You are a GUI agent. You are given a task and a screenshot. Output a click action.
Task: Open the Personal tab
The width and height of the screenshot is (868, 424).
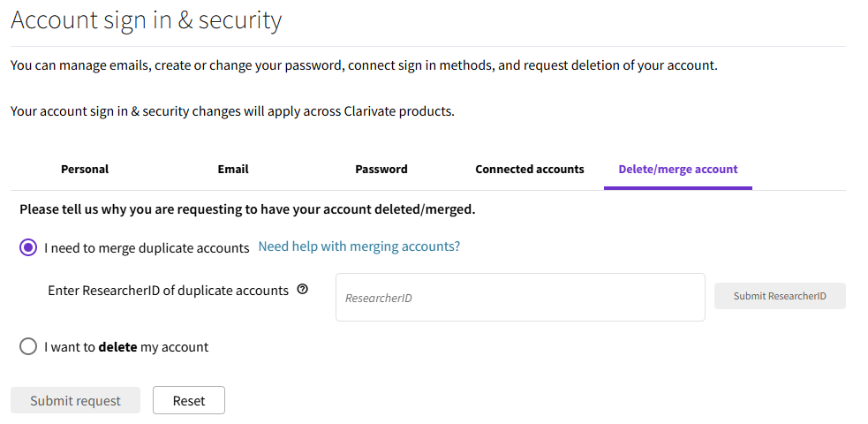click(85, 169)
